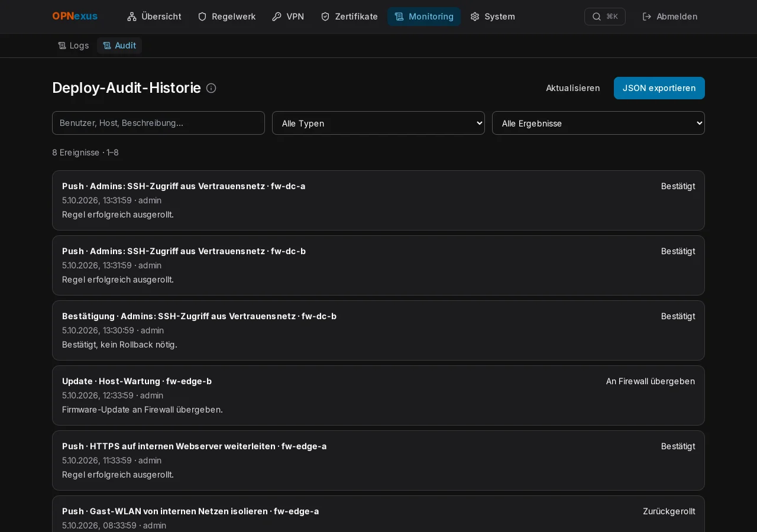
Task: Open the Alle Typen dropdown
Action: [378, 123]
